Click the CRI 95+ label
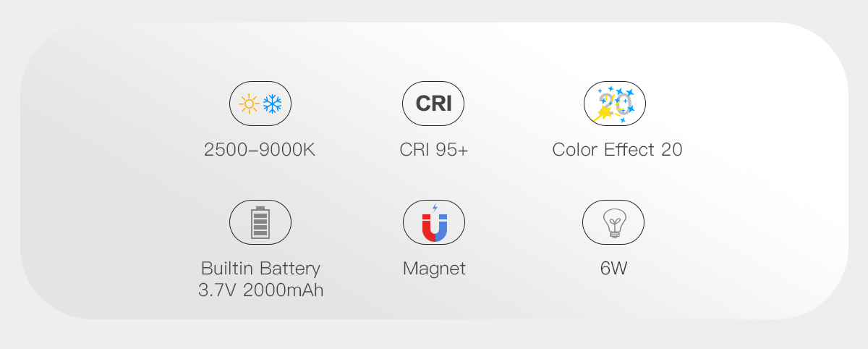This screenshot has height=349, width=868. click(x=433, y=150)
